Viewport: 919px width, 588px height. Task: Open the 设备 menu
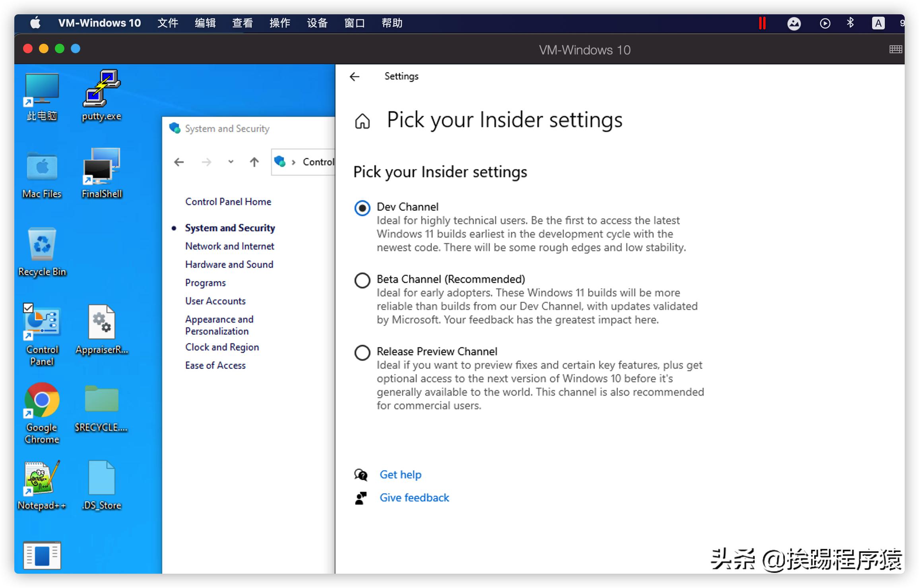click(x=317, y=23)
